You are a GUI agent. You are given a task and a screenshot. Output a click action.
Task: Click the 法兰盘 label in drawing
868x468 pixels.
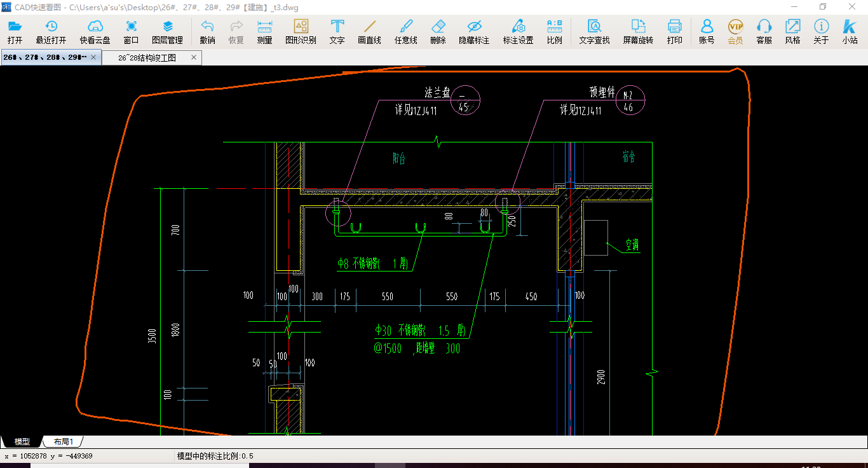point(437,93)
